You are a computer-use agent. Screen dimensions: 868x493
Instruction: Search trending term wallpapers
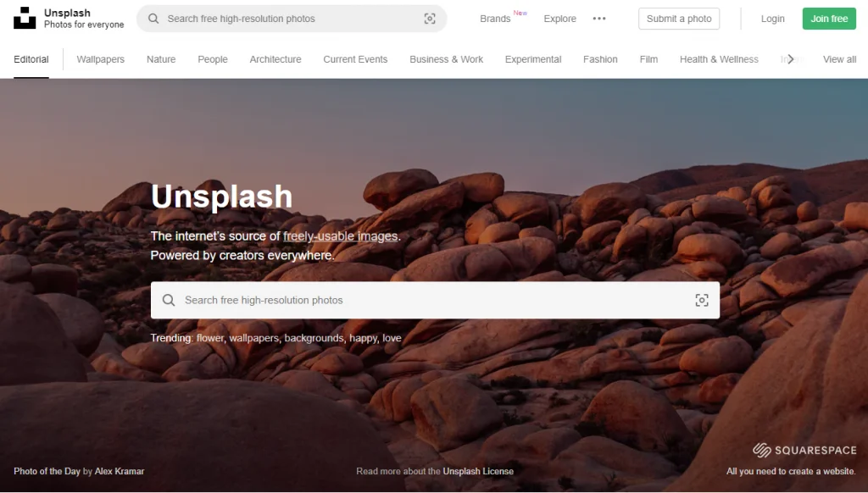[254, 338]
